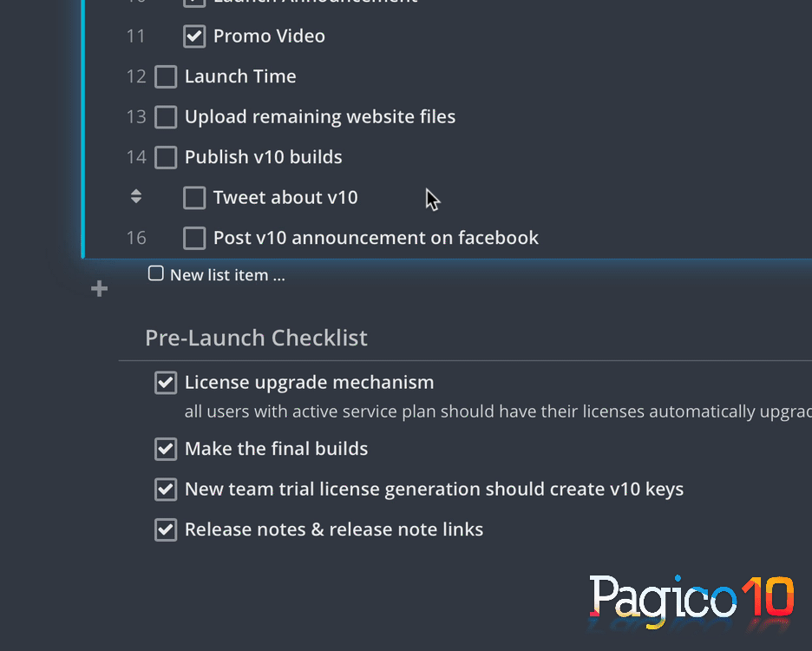Viewport: 812px width, 651px height.
Task: Tick the Upload remaining website files checkbox
Action: coord(166,117)
